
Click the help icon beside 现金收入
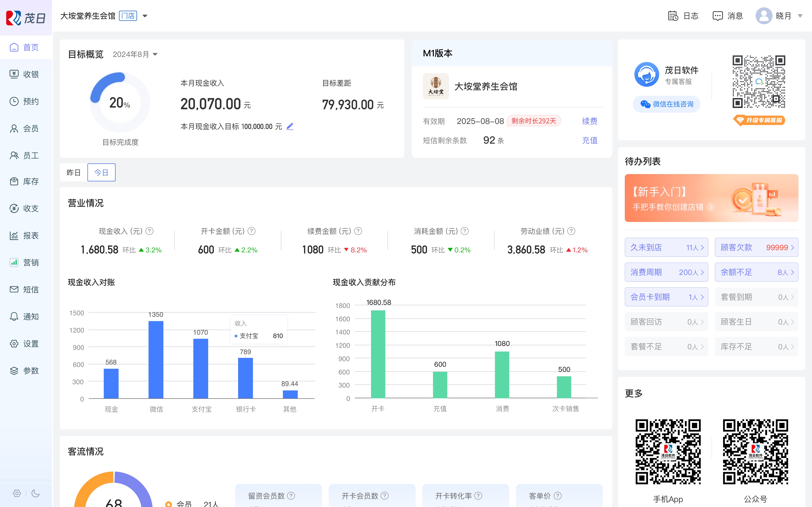coord(150,231)
